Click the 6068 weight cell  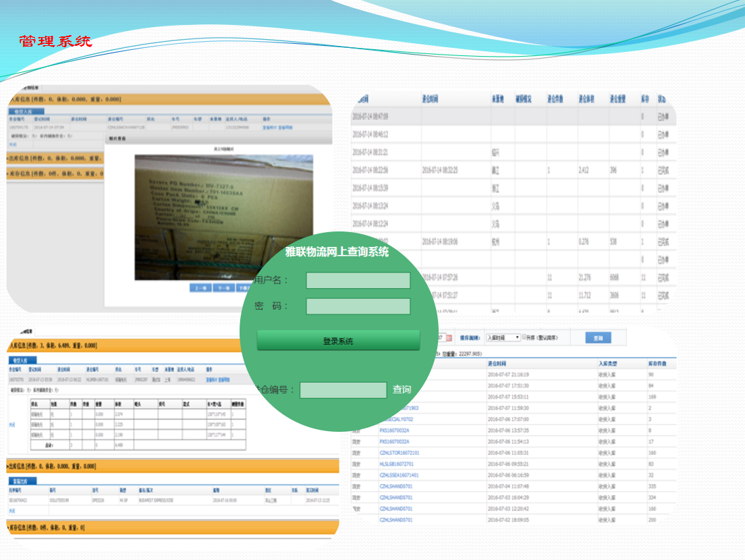pyautogui.click(x=614, y=277)
